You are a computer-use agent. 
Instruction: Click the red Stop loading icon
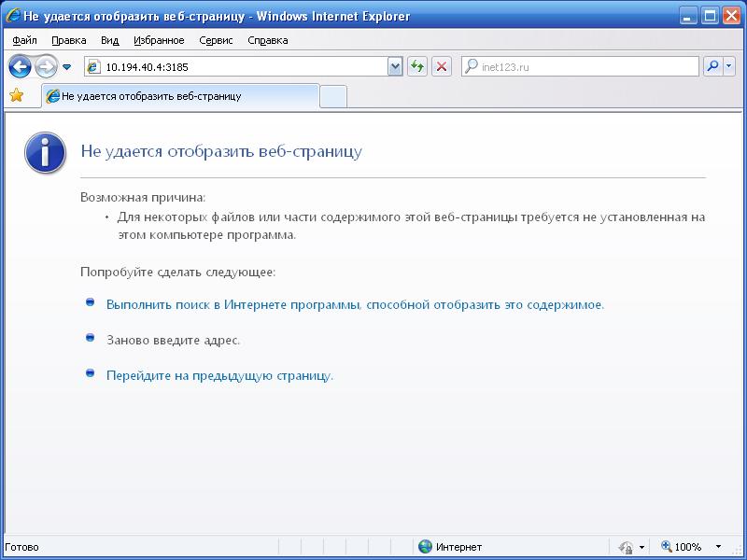pyautogui.click(x=442, y=66)
